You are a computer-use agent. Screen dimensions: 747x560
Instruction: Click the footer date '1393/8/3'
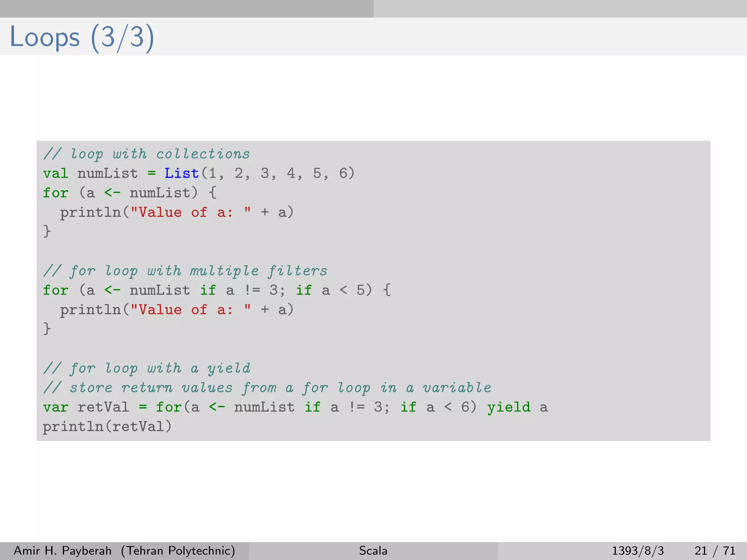click(x=638, y=551)
